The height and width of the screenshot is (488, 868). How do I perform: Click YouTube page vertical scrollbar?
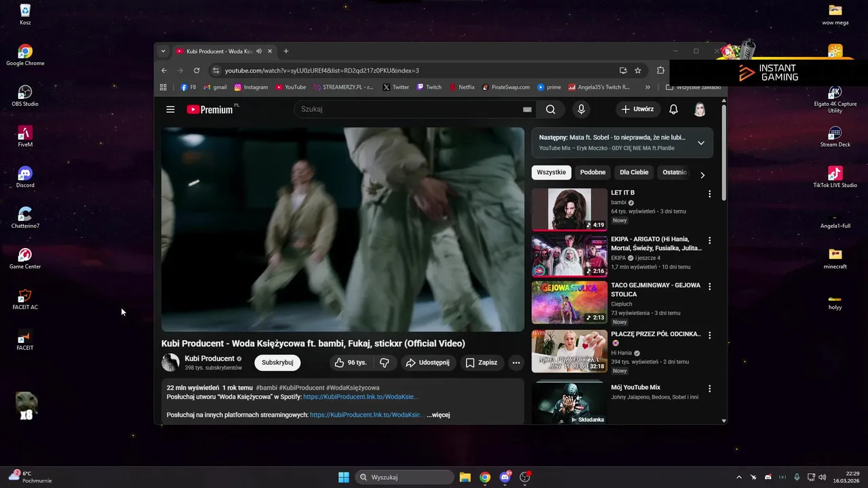(x=724, y=152)
